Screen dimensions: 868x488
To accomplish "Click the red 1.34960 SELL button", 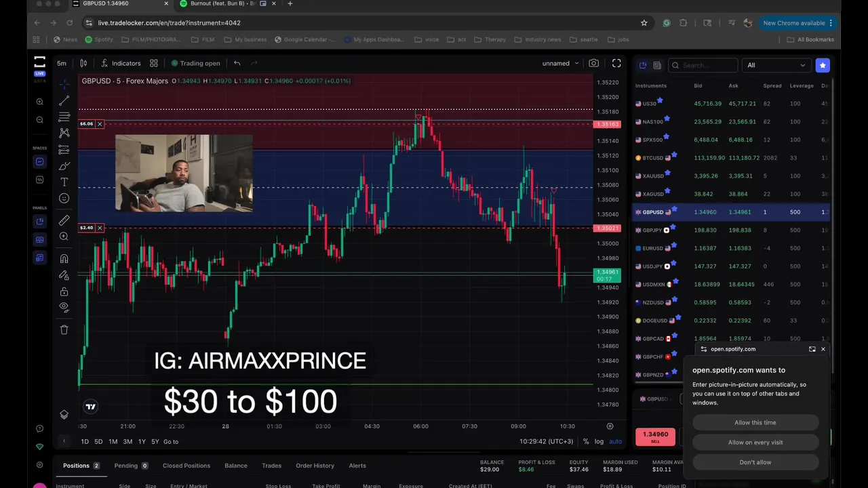I will pos(655,437).
